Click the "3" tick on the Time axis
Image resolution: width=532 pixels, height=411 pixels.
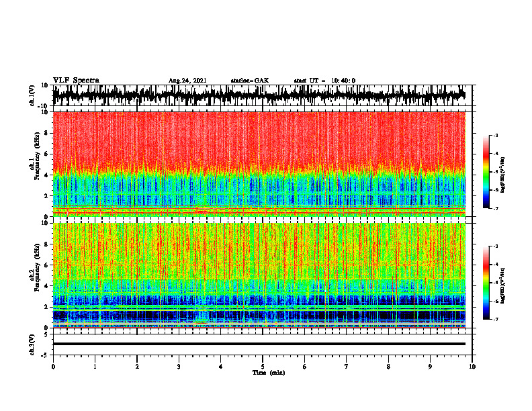179,367
